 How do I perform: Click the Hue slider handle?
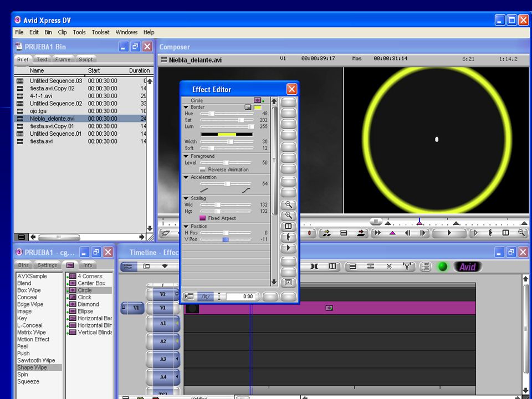tap(211, 114)
